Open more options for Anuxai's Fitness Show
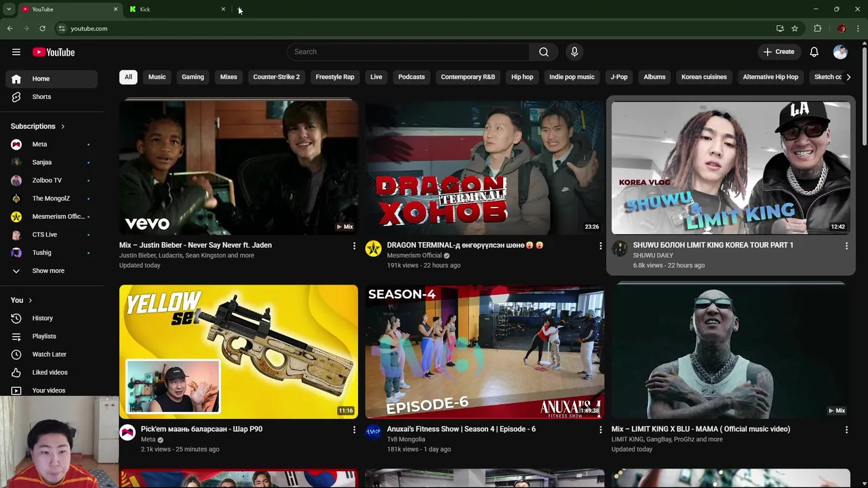The image size is (868, 488). coord(600,430)
